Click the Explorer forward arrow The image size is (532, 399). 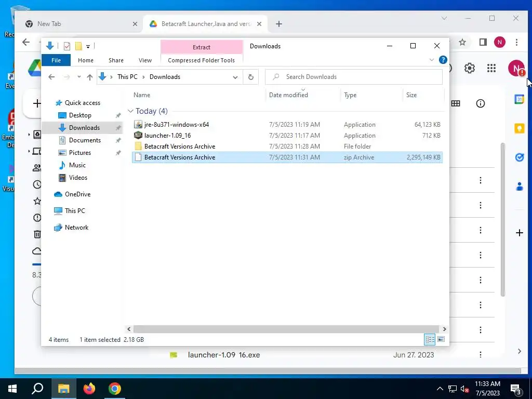coord(66,77)
